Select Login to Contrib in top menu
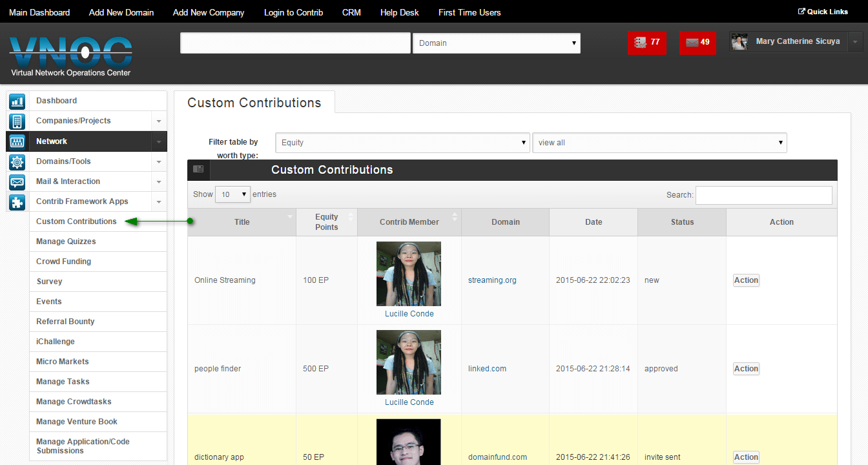The image size is (868, 465). pos(294,12)
